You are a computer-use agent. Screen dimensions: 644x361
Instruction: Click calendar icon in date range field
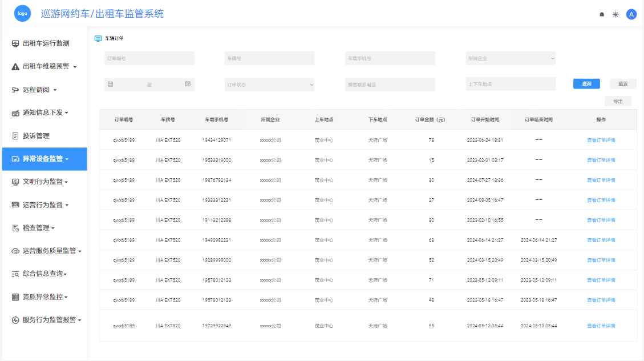111,84
